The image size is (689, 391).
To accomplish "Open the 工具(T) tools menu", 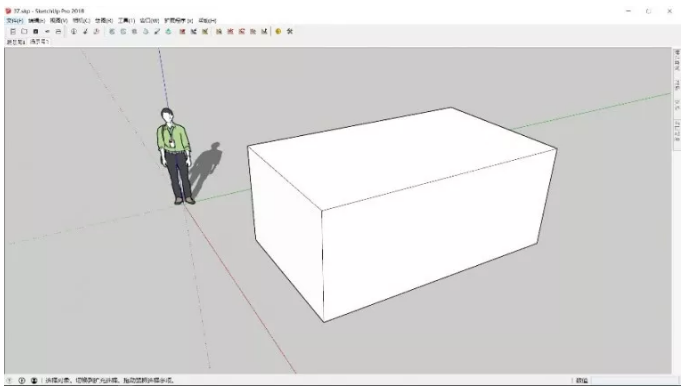I will coord(126,21).
